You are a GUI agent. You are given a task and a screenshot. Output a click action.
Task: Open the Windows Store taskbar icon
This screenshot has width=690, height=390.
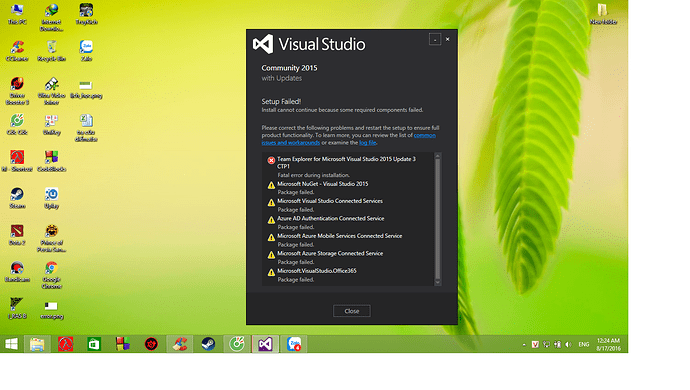click(94, 344)
